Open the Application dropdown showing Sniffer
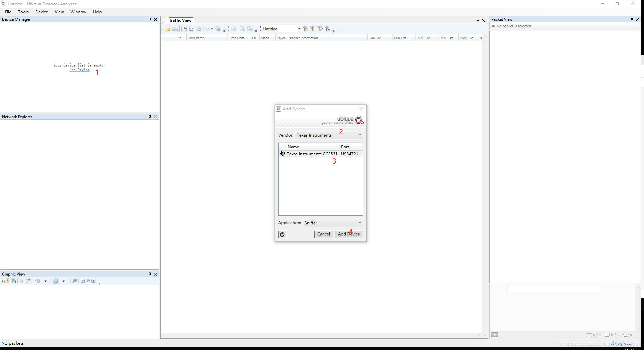Screen dimensions: 644x350 click(333, 223)
